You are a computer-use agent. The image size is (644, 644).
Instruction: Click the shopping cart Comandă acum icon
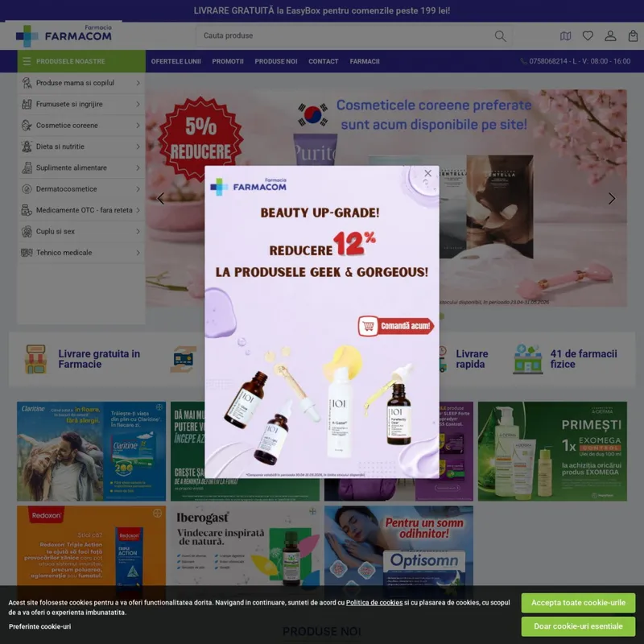pyautogui.click(x=368, y=326)
